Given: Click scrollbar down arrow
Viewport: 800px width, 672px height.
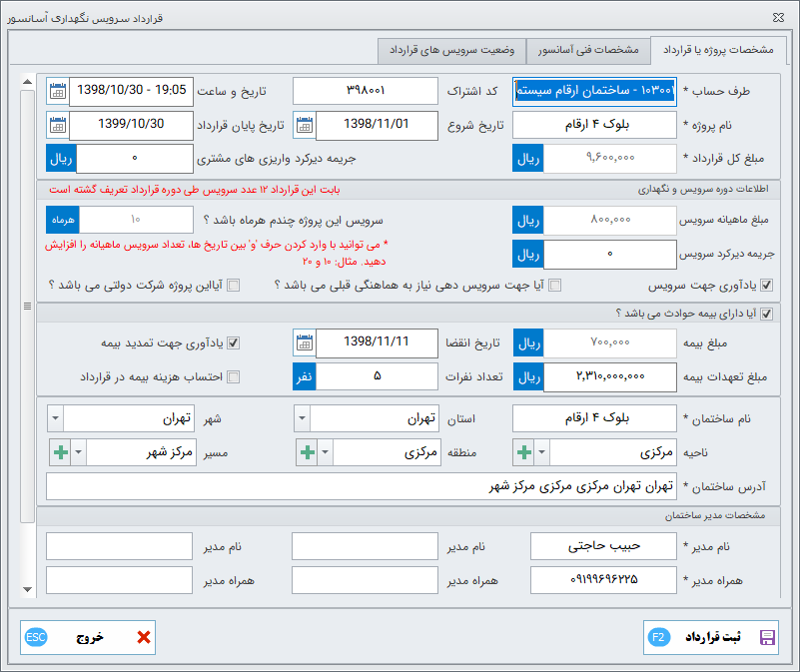Looking at the screenshot, I should [x=28, y=589].
